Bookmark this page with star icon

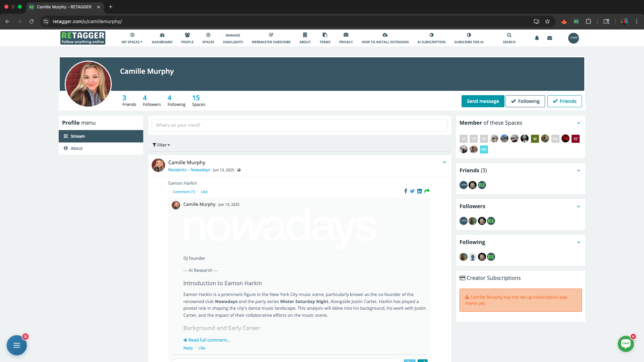coord(547,21)
